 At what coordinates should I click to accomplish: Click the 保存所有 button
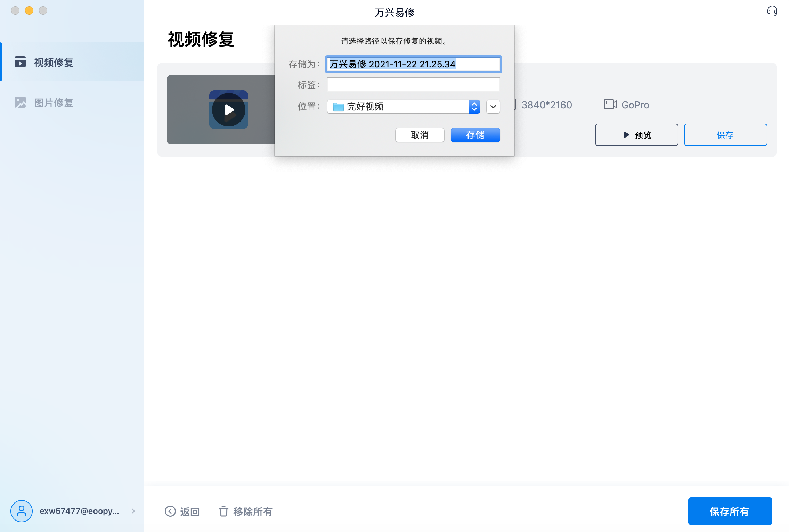(730, 511)
